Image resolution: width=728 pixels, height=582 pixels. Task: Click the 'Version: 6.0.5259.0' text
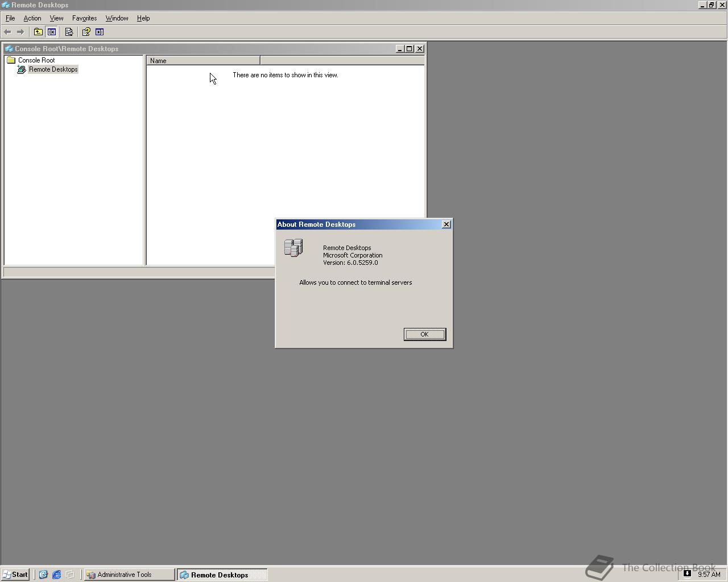tap(350, 263)
